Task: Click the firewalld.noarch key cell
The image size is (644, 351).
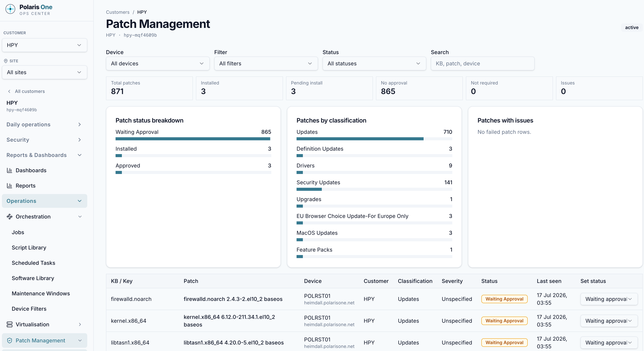Action: (x=131, y=299)
